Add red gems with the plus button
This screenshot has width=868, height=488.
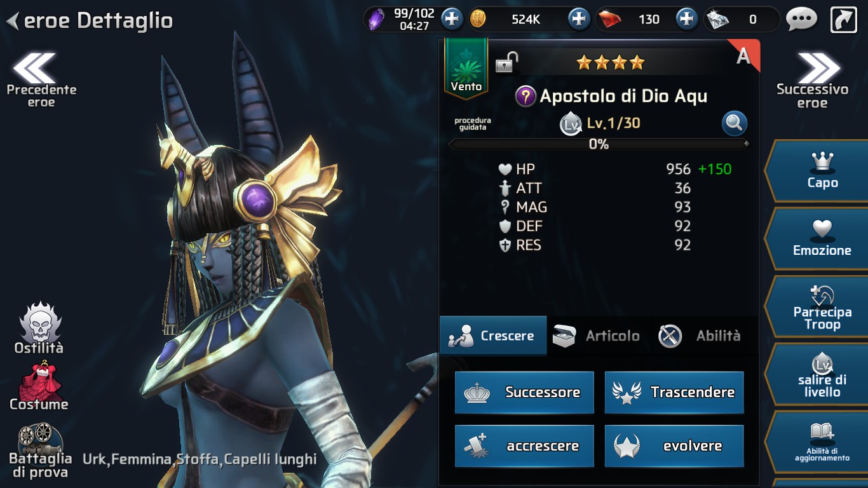(x=686, y=19)
